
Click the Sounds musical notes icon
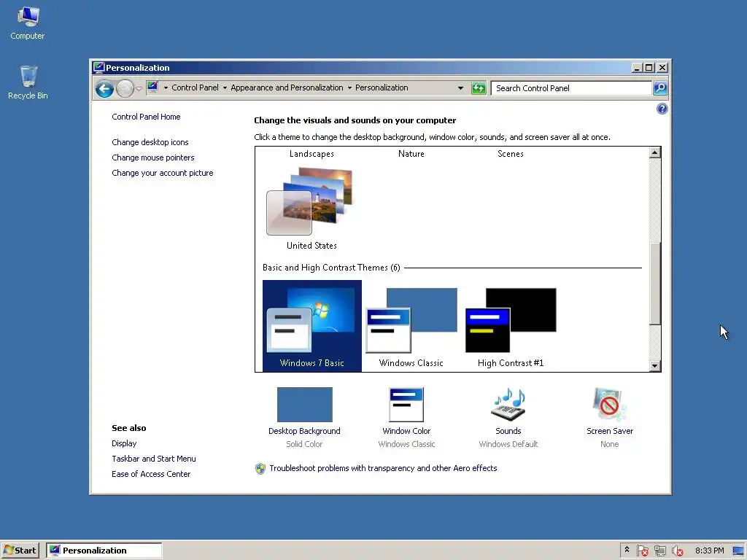tap(508, 404)
